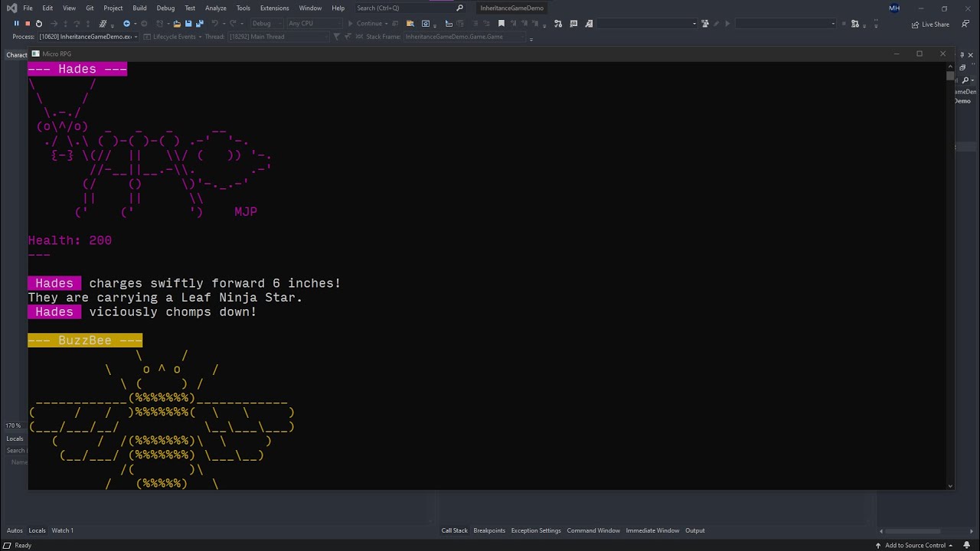Open the Extensions menu

click(274, 8)
